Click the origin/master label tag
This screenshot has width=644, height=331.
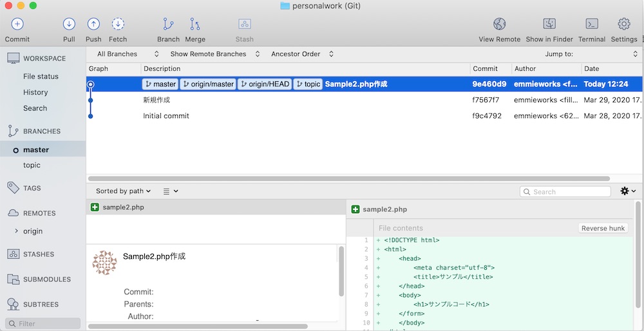pos(208,84)
